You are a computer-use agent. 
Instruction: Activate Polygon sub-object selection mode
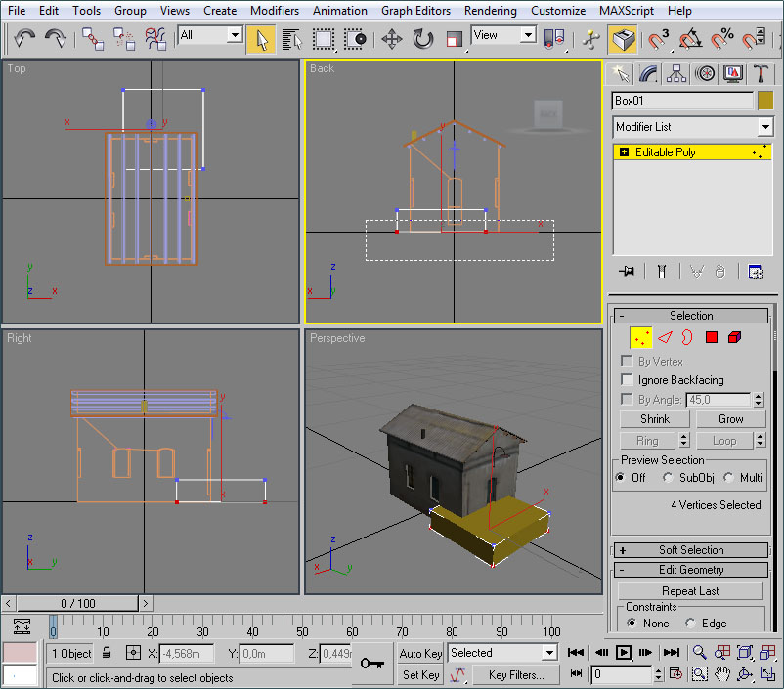pyautogui.click(x=712, y=337)
